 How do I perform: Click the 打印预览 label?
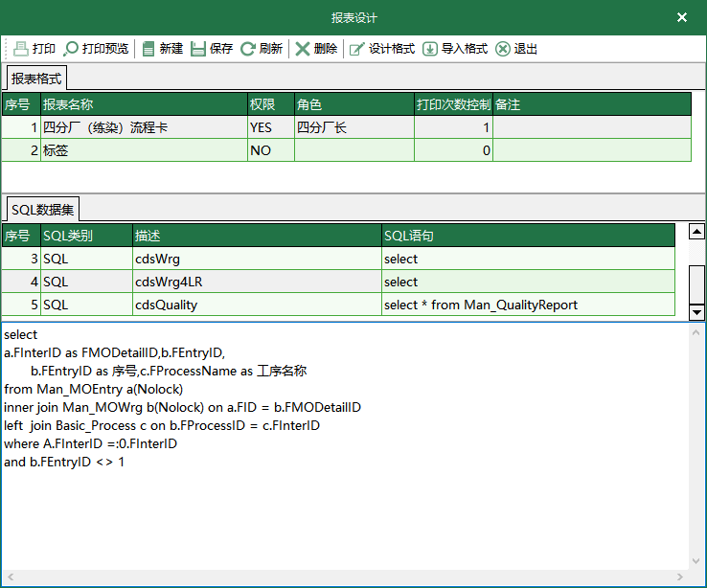click(105, 49)
